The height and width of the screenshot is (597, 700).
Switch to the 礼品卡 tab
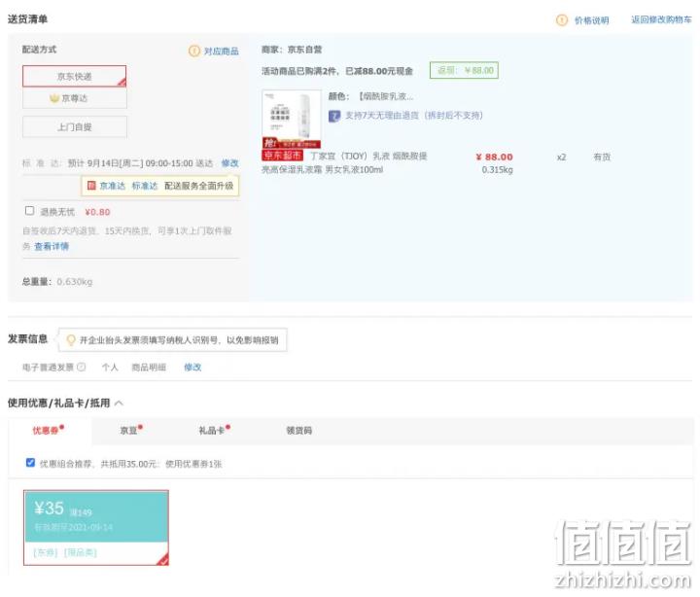coord(214,431)
